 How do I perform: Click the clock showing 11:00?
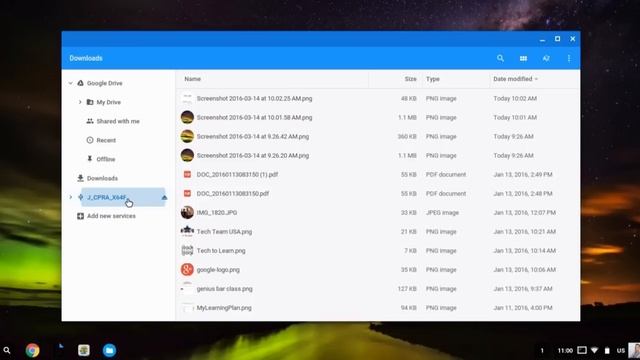(565, 350)
